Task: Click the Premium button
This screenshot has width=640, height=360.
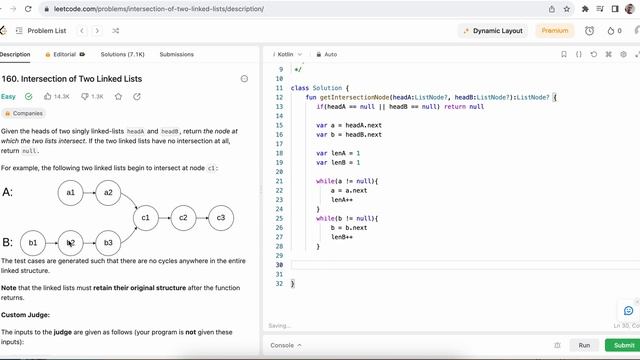Action: click(555, 31)
